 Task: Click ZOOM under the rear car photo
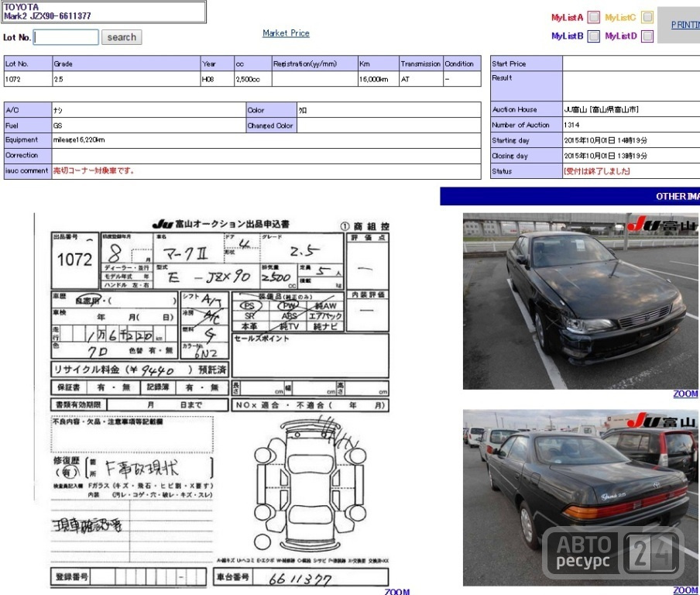pyautogui.click(x=685, y=590)
